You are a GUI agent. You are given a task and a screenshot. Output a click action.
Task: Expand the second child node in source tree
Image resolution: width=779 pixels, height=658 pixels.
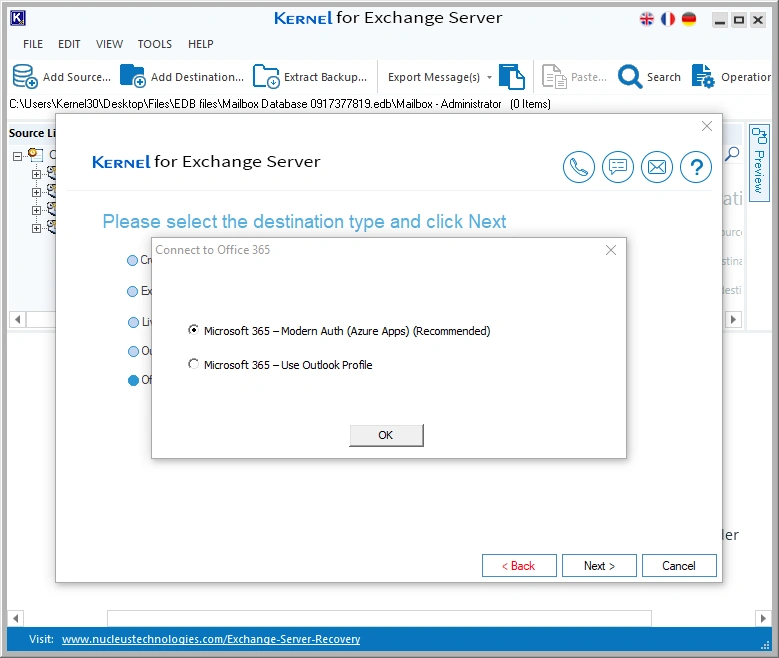click(x=36, y=192)
